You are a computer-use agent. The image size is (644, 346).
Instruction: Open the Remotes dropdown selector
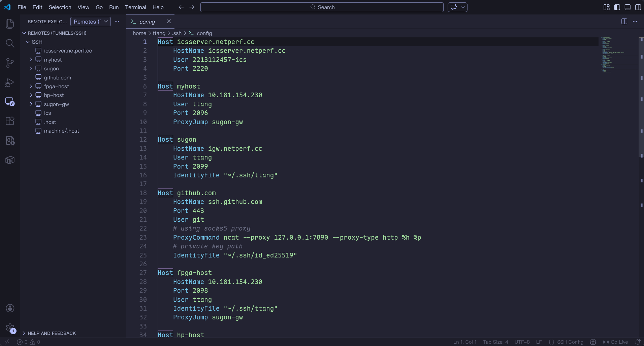(x=90, y=22)
